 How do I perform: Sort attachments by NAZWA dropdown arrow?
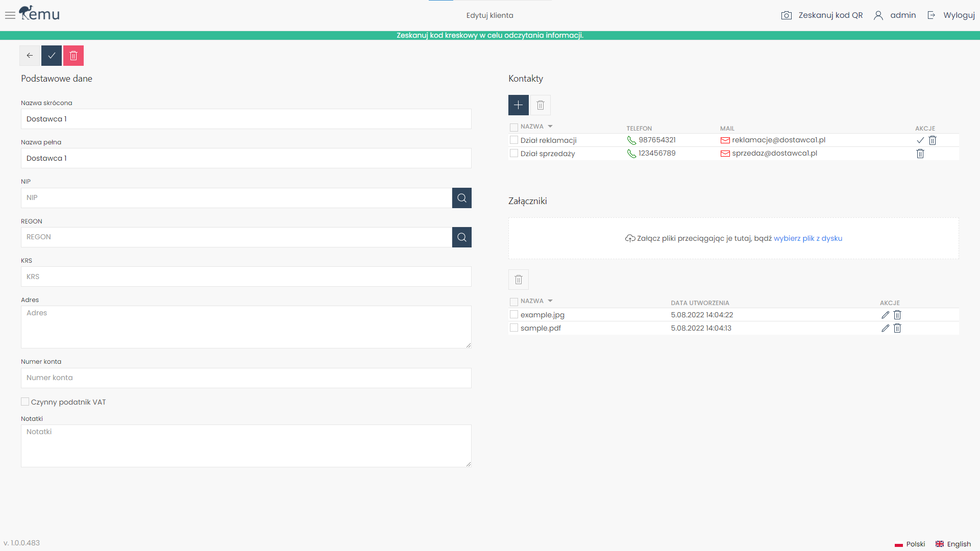pos(550,301)
